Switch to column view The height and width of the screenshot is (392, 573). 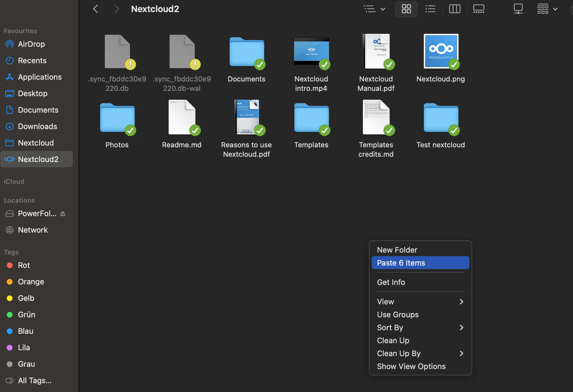coord(454,9)
